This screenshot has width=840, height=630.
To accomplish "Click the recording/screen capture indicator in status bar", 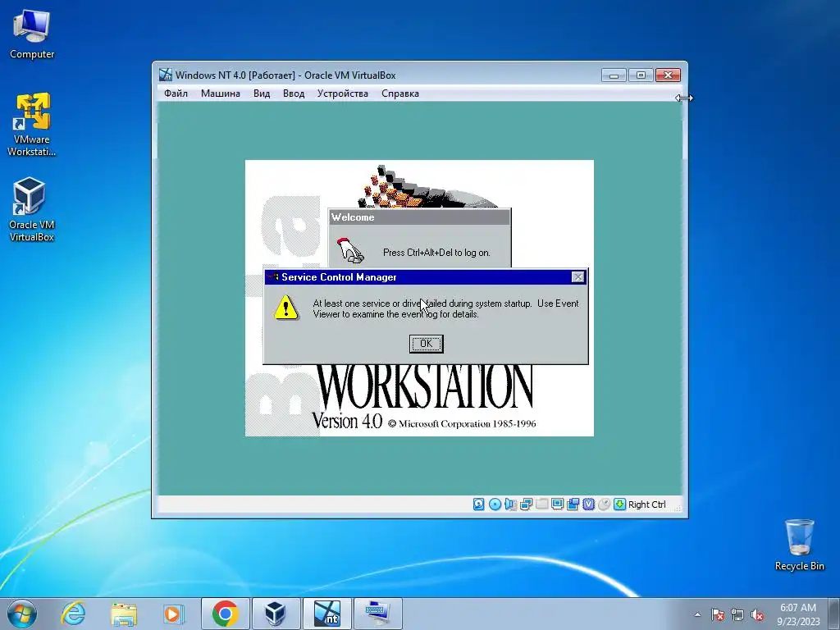I will point(573,504).
